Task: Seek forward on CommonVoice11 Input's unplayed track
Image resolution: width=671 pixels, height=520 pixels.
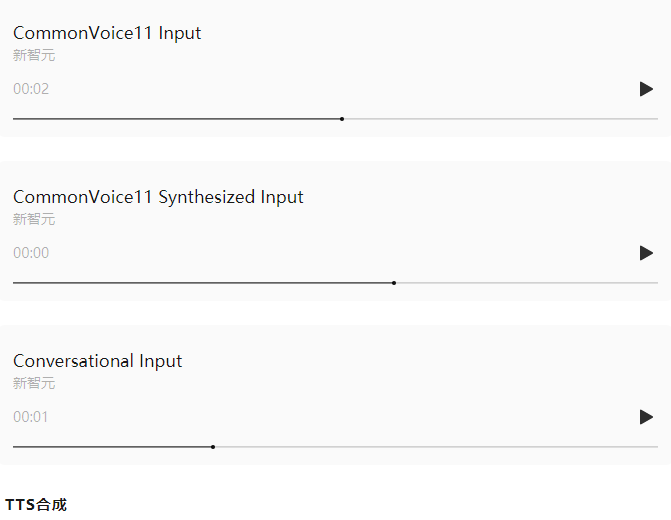Action: pos(501,119)
